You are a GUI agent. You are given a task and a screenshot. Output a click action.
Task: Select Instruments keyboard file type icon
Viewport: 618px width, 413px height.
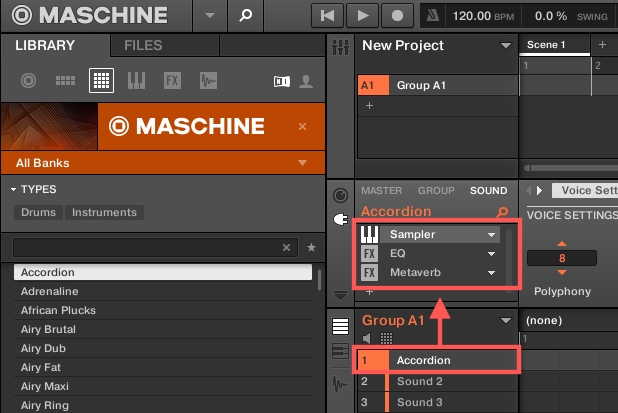click(x=136, y=80)
